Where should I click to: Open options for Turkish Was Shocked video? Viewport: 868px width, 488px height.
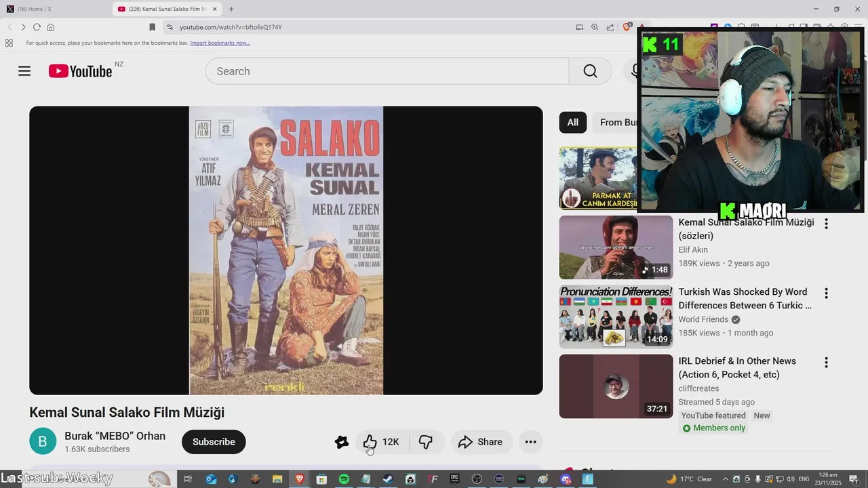point(826,293)
